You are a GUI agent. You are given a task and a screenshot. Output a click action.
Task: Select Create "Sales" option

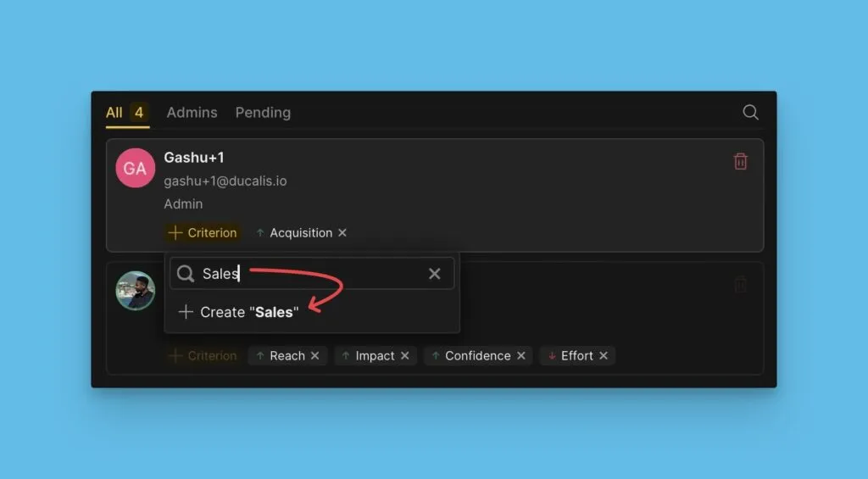(x=239, y=312)
